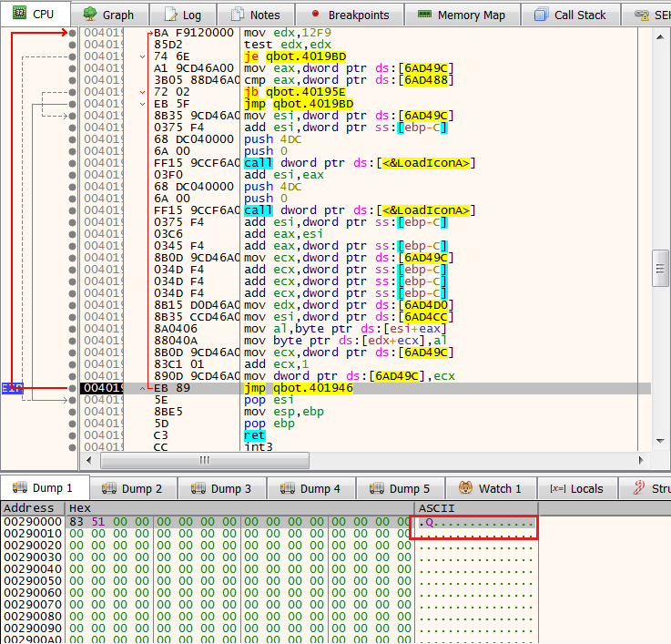Click the Dump 5 memory icon
Screen dimensions: 671x644
pyautogui.click(x=377, y=487)
